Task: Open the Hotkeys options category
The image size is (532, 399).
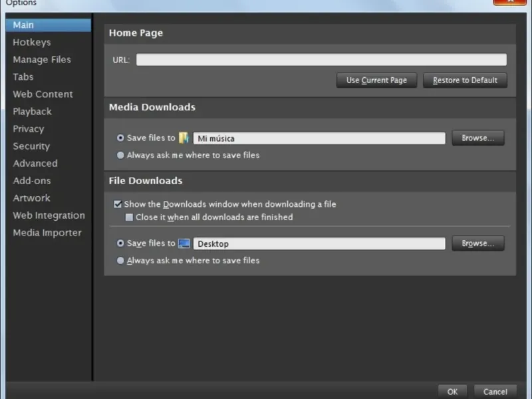Action: coord(32,43)
